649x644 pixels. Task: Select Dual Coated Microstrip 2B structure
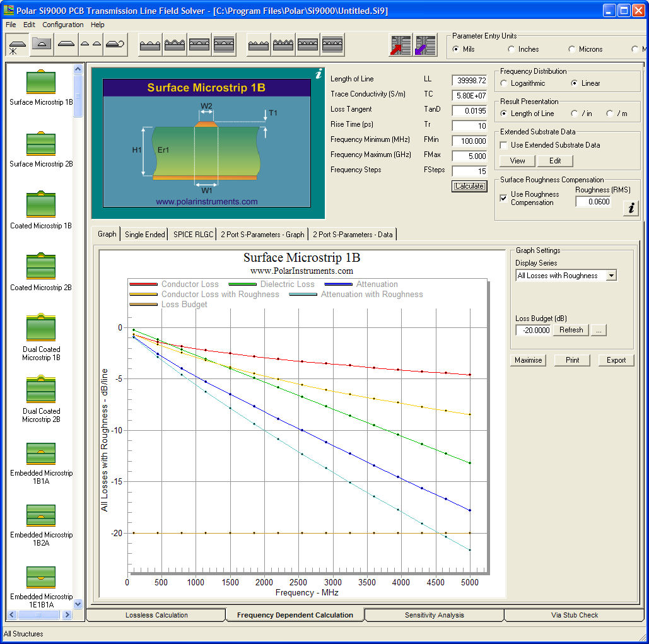[41, 399]
